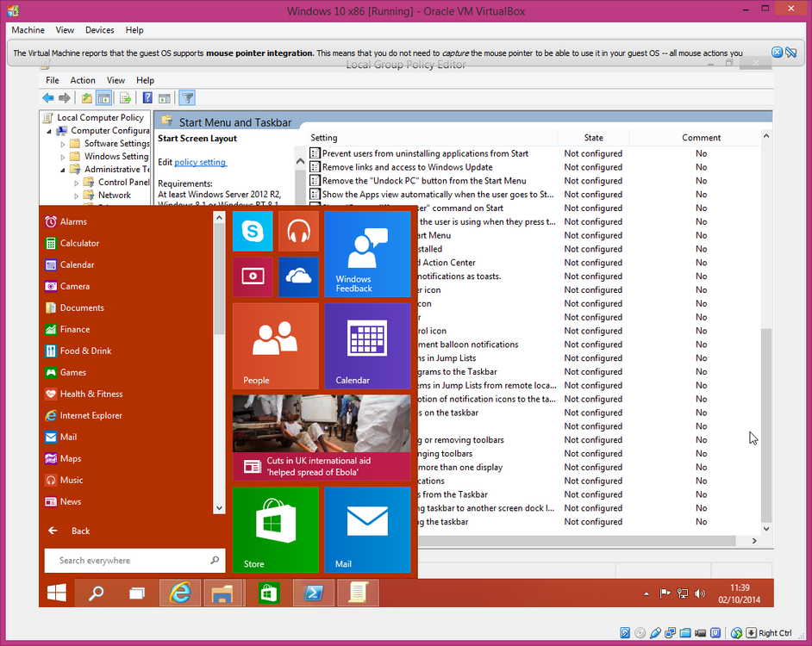The width and height of the screenshot is (812, 646).
Task: Expand the Control Panel tree node
Action: click(76, 183)
